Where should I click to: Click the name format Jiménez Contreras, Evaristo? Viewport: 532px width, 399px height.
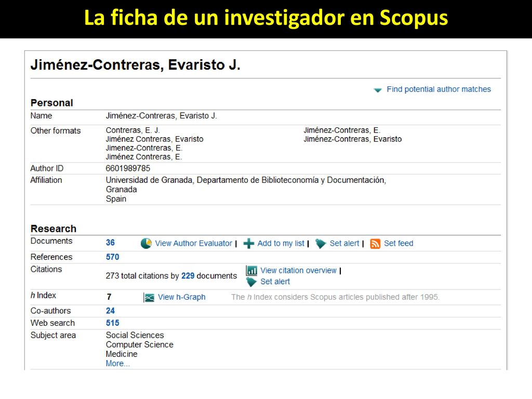point(155,139)
